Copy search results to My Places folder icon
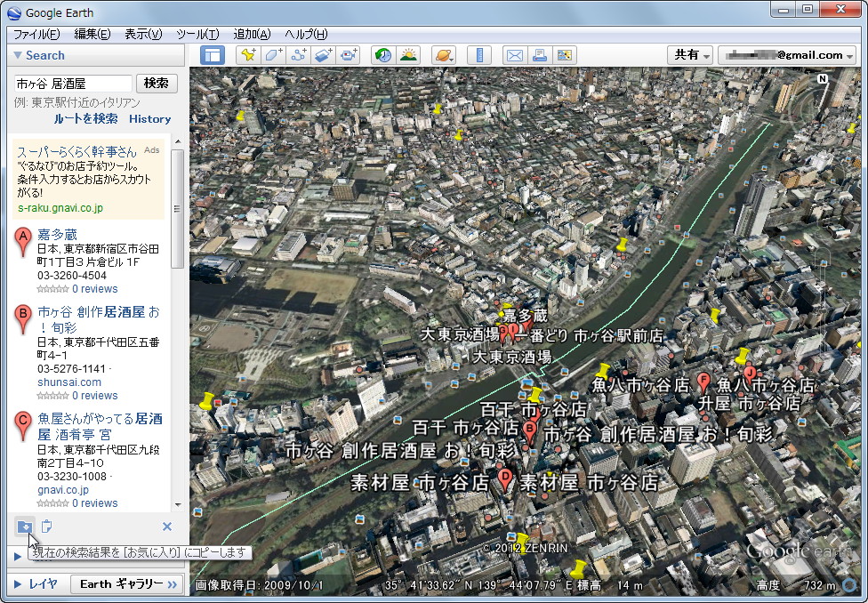This screenshot has height=603, width=868. (24, 527)
